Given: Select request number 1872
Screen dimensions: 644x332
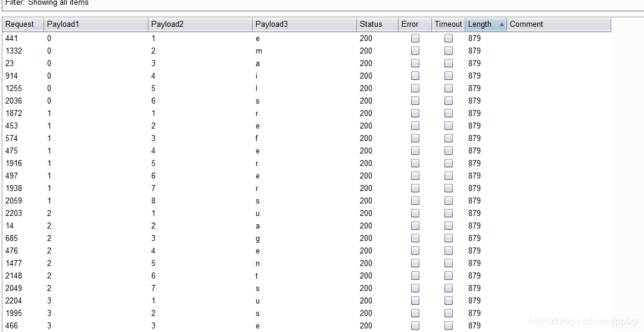Looking at the screenshot, I should click(14, 113).
